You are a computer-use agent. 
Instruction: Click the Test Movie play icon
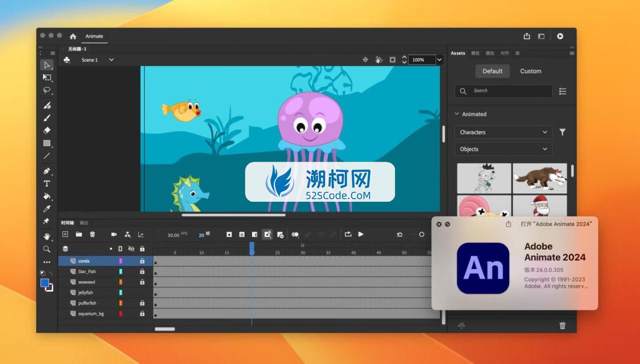(560, 36)
